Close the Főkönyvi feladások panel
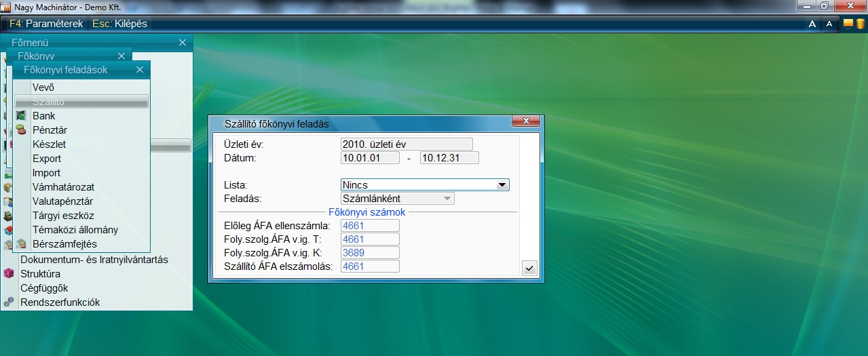This screenshot has height=356, width=868. pyautogui.click(x=140, y=69)
